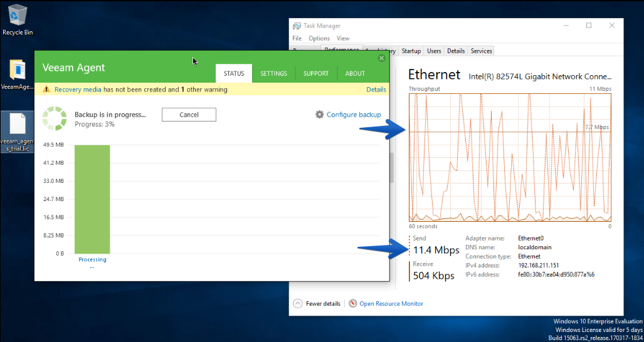The width and height of the screenshot is (644, 342).
Task: Open the SUPPORT tab in Veeam Agent
Action: [x=316, y=73]
